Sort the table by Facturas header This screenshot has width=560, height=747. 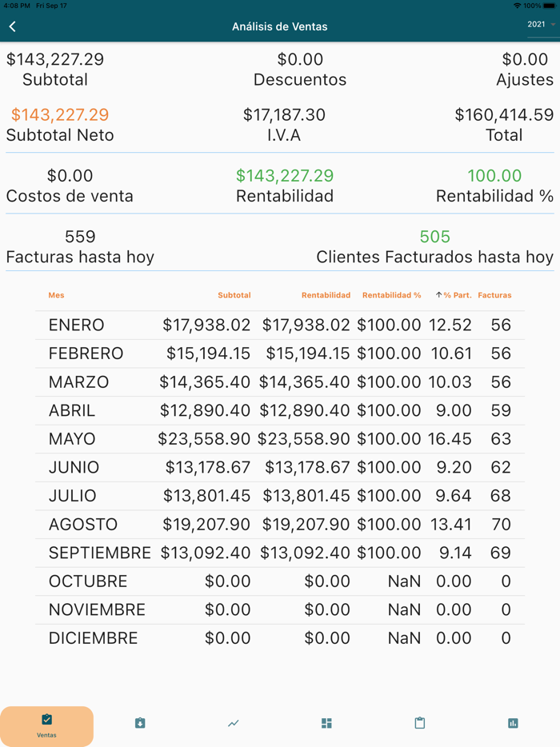pos(494,294)
